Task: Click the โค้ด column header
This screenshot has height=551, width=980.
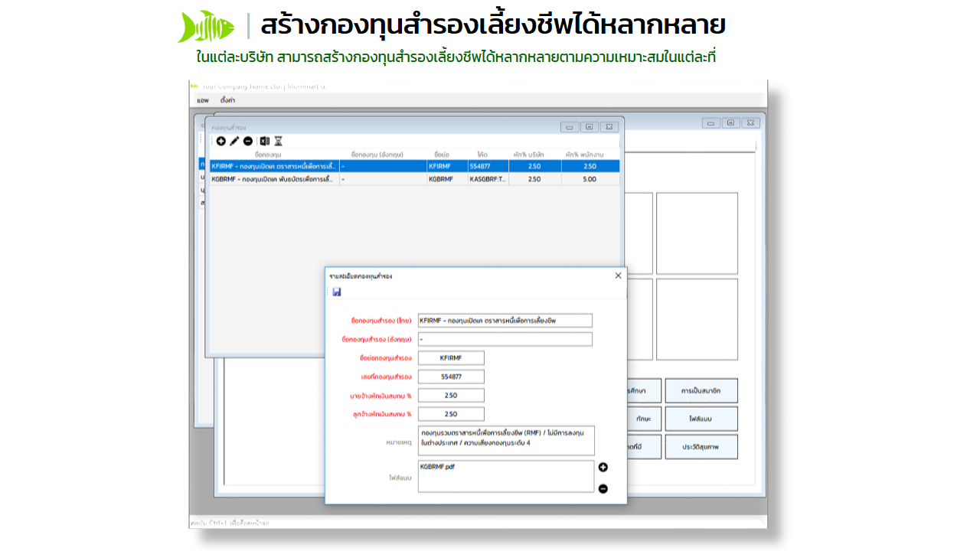Action: pos(488,155)
